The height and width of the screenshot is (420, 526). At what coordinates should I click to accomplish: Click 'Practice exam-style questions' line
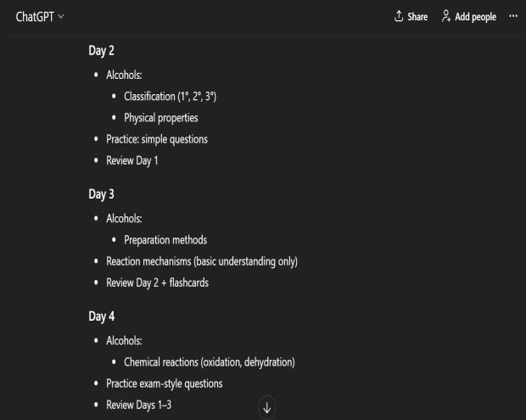(164, 384)
